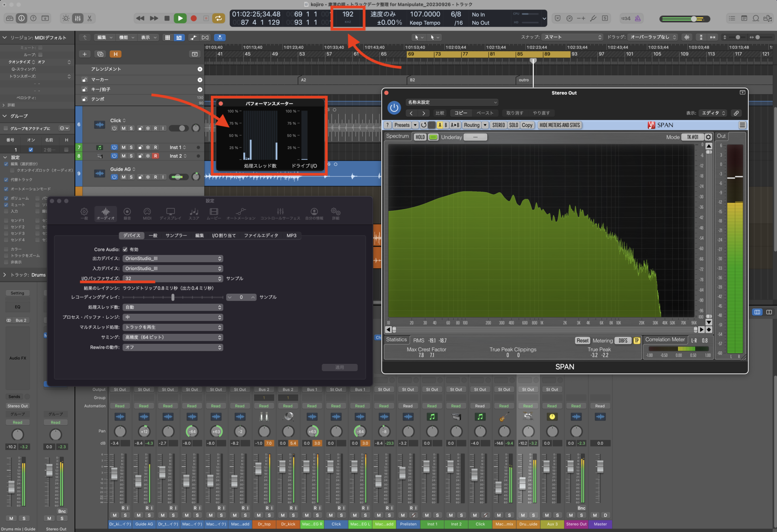The height and width of the screenshot is (532, 777).
Task: Open 一般 general settings icon in 設定 window
Action: click(84, 214)
